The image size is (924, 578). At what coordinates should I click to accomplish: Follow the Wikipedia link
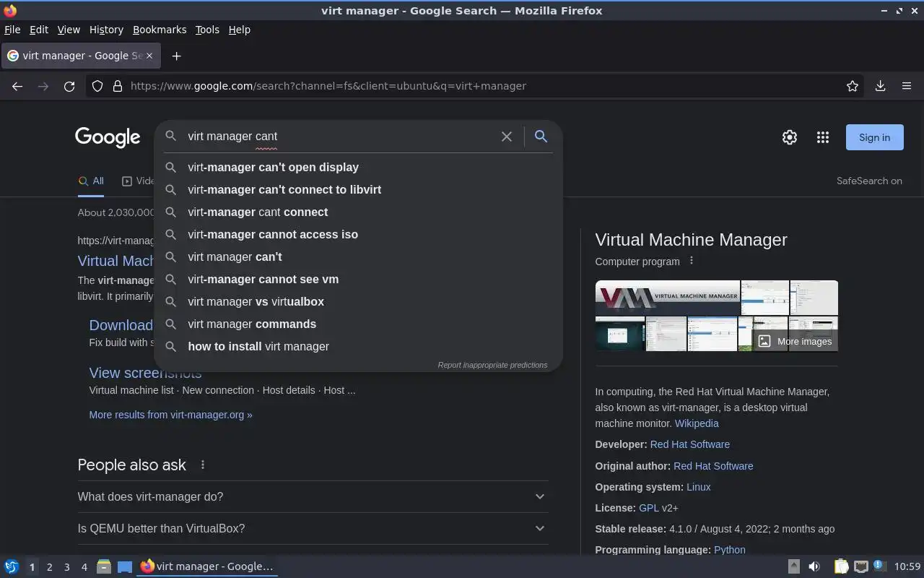[x=697, y=423]
